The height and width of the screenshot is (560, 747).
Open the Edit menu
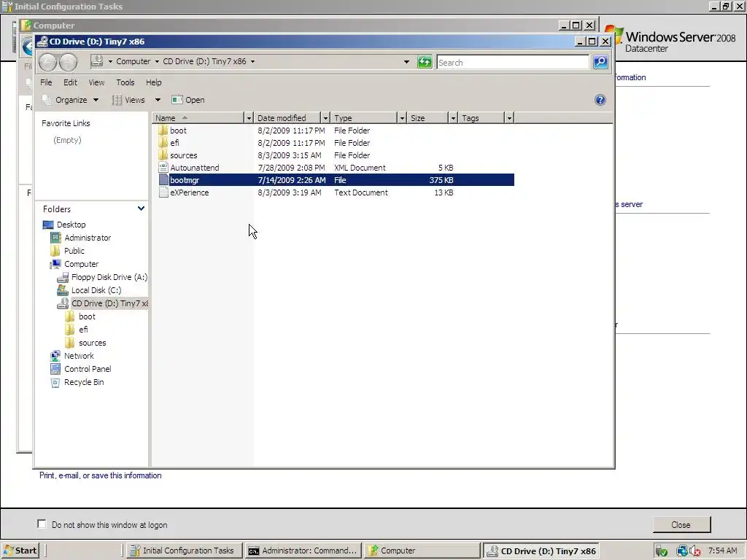(70, 82)
